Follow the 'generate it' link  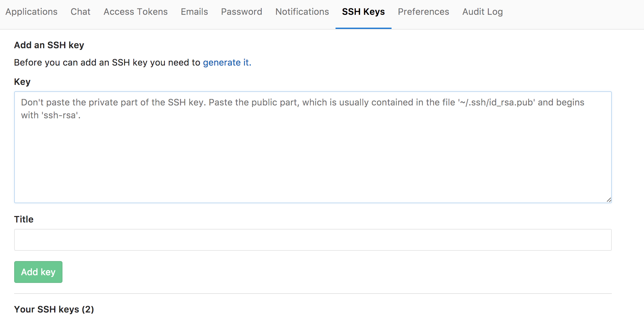227,62
